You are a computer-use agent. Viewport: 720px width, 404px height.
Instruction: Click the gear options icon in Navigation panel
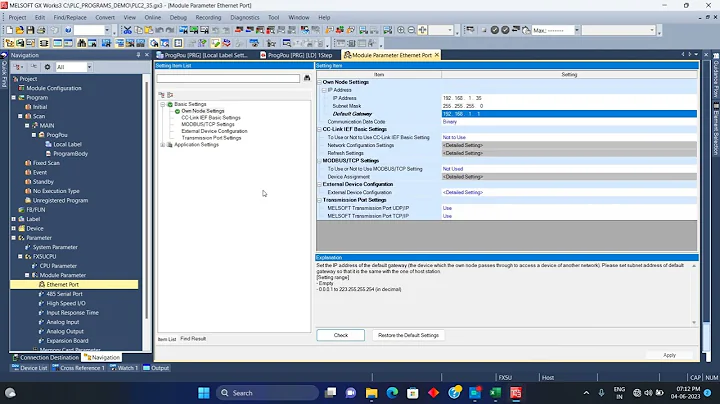tap(47, 67)
